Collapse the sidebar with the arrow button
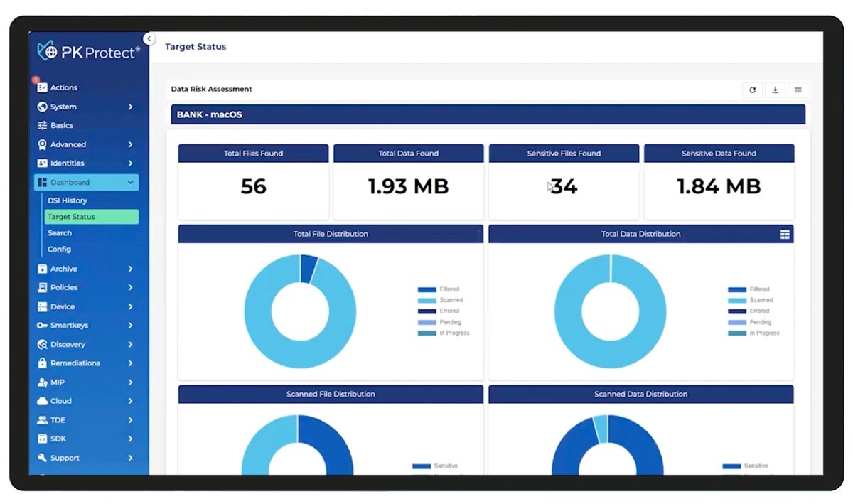 [149, 39]
